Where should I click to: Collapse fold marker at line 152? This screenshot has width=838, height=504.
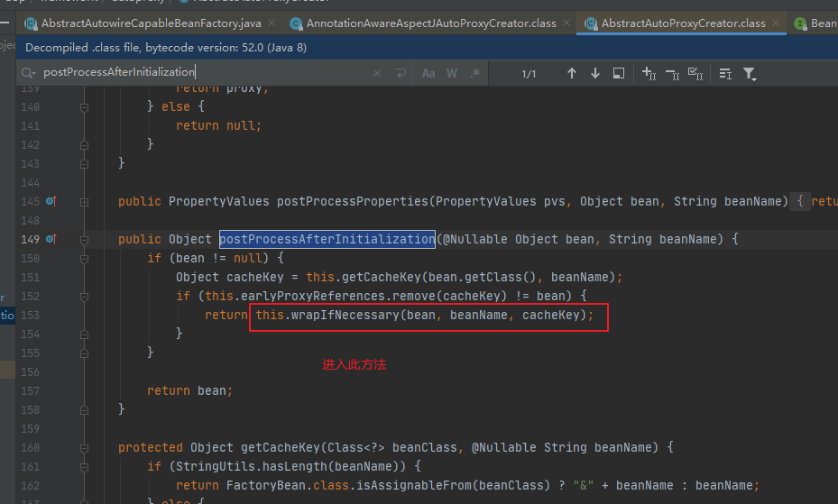point(84,297)
